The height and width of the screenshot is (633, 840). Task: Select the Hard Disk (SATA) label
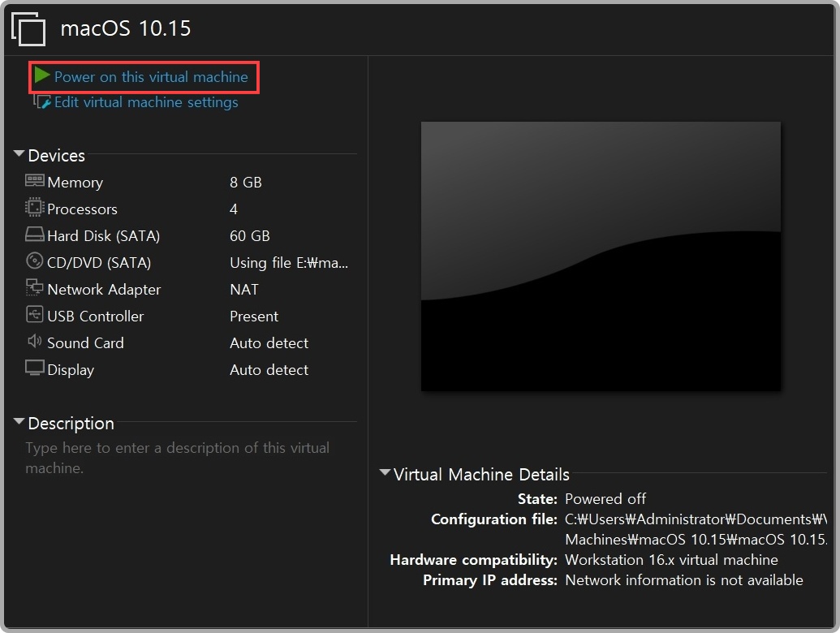pyautogui.click(x=103, y=236)
